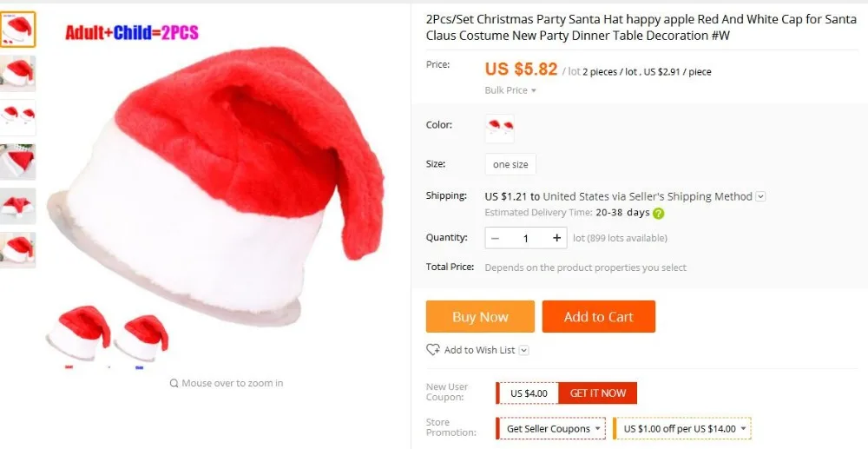Screen dimensions: 868x449
Task: Expand the Bulk Price dropdown
Action: click(510, 90)
